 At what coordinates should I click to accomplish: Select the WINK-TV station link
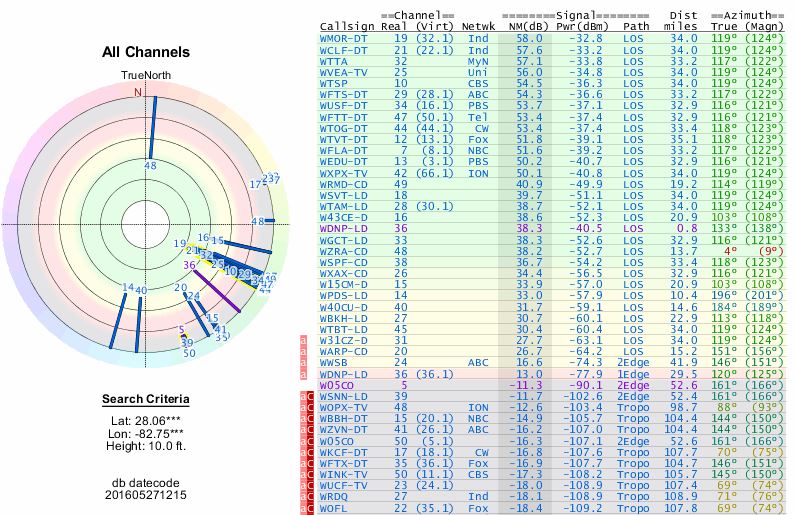342,475
